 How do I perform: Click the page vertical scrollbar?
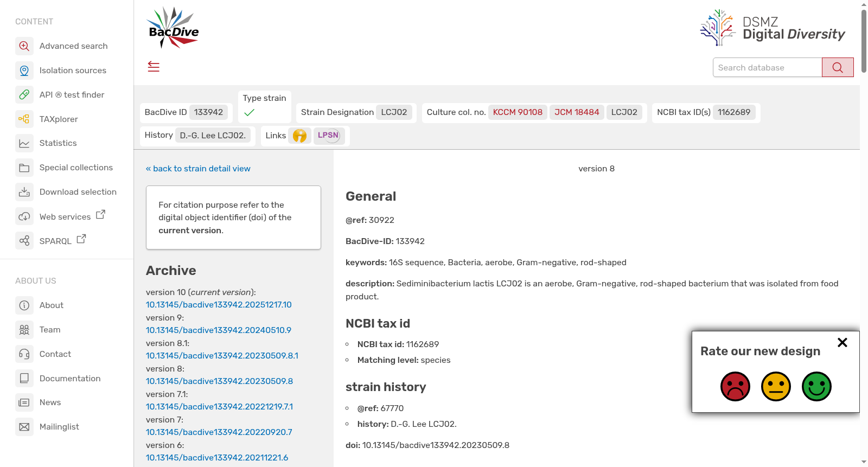[x=864, y=41]
